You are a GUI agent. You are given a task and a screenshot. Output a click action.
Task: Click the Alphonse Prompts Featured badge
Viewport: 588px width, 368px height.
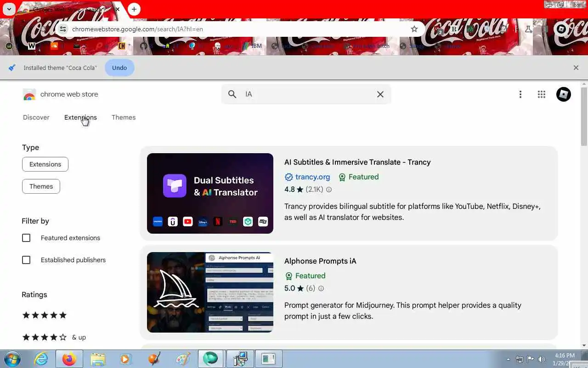(x=305, y=276)
